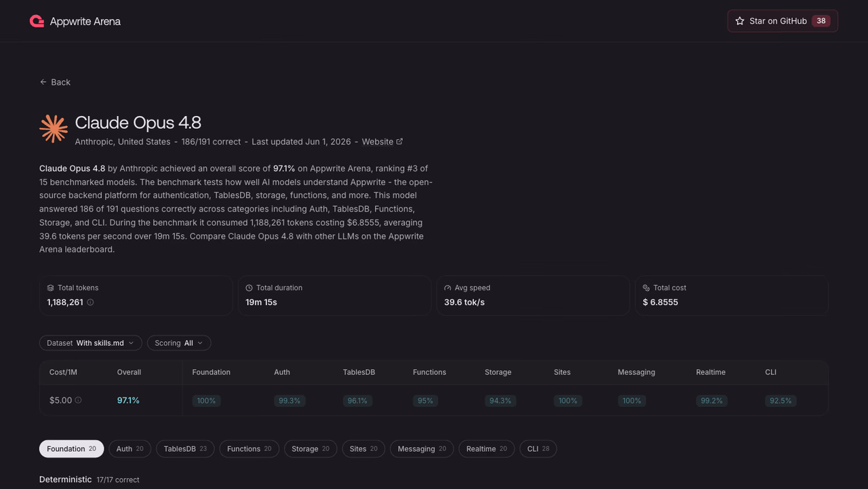This screenshot has width=868, height=489.
Task: Click the Realtime 99.2% score badge
Action: (x=712, y=401)
